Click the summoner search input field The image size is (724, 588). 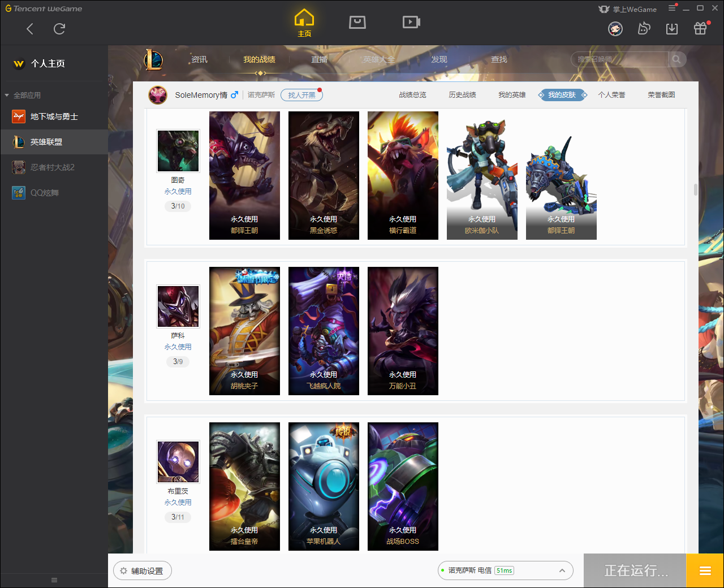[x=620, y=59]
